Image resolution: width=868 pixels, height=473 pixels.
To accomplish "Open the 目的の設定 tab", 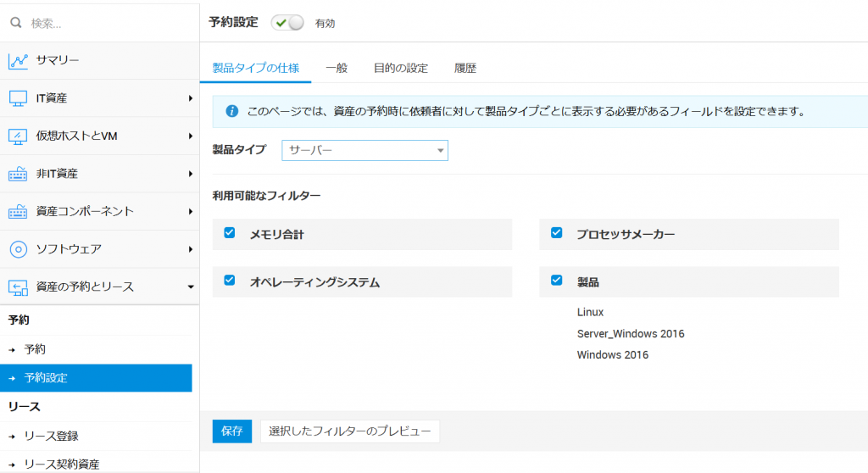I will [x=401, y=68].
